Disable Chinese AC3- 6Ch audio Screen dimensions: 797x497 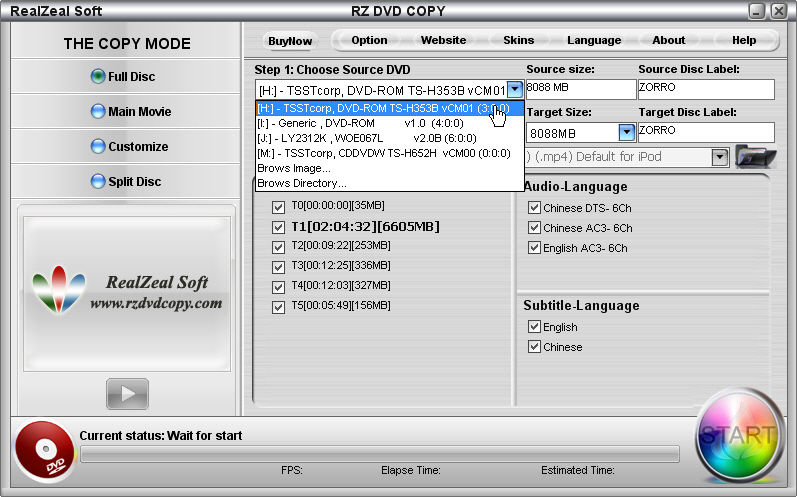click(534, 228)
